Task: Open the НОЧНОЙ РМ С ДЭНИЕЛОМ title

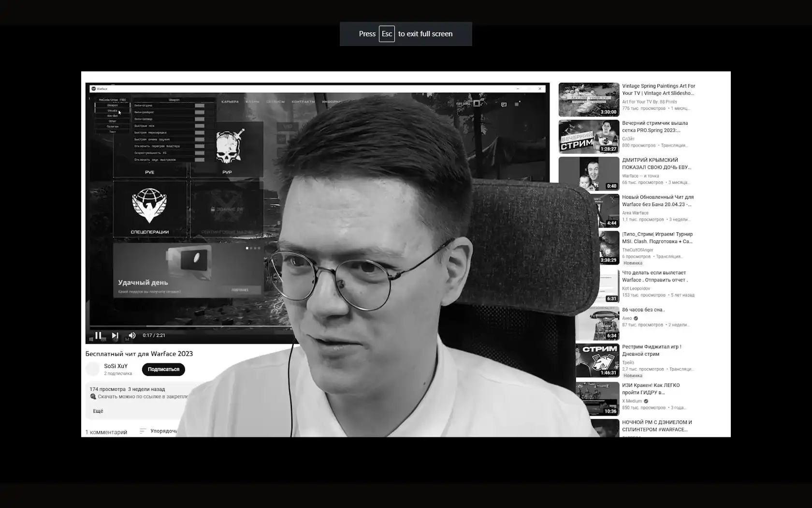Action: 657,426
